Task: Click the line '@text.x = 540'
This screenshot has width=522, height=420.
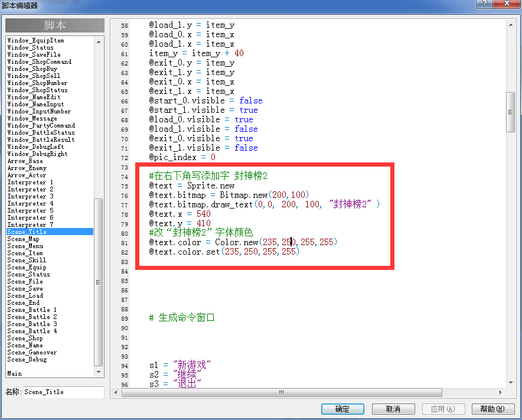Action: pos(180,214)
